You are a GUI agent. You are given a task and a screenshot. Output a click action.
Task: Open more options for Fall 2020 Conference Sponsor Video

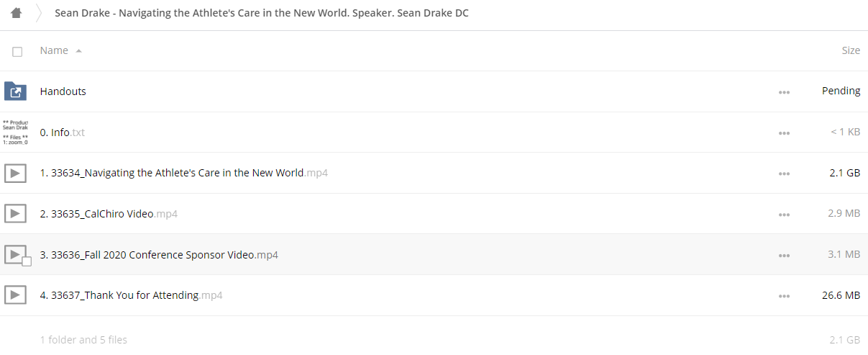point(784,255)
